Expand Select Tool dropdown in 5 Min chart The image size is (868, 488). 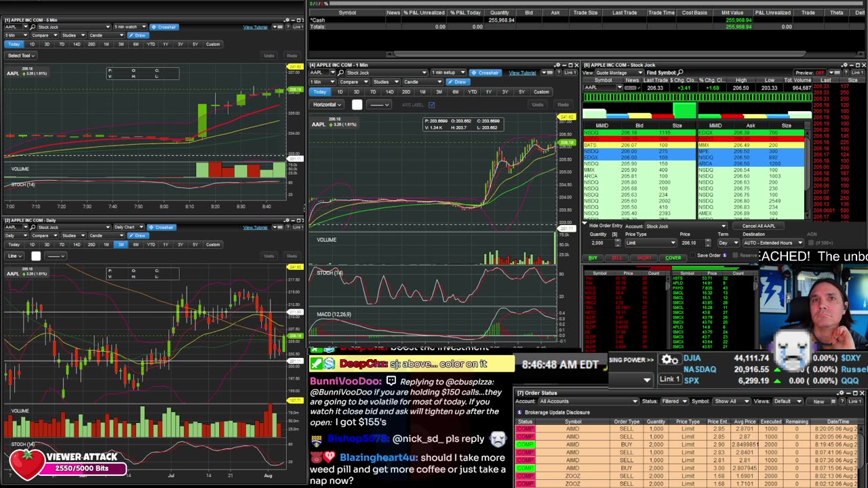pyautogui.click(x=21, y=56)
